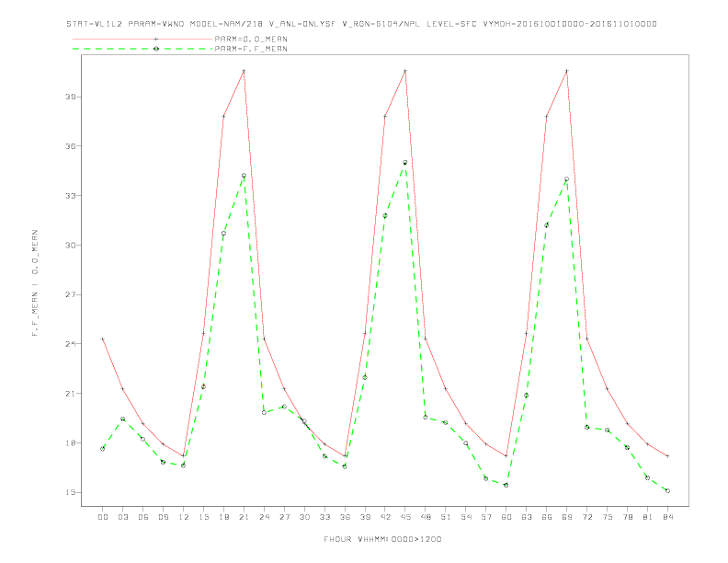Click y-axis tick label 33
The height and width of the screenshot is (563, 728).
pyautogui.click(x=71, y=196)
